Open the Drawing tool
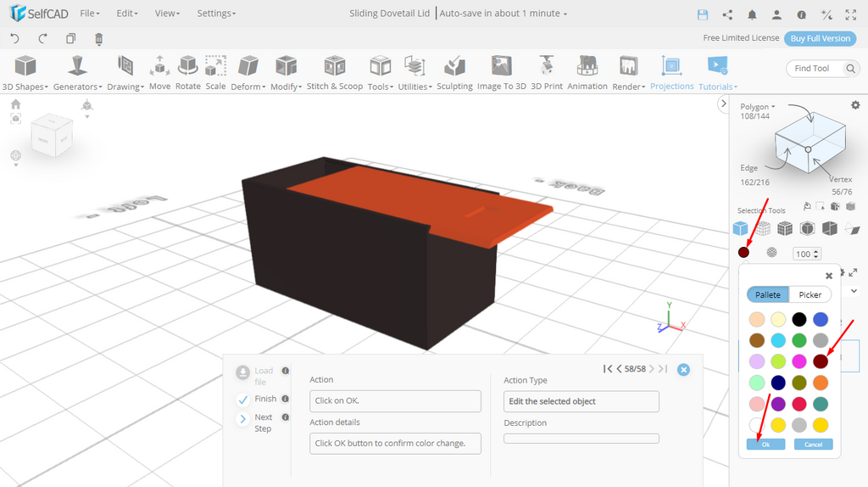Viewport: 868px width, 487px height. [x=125, y=73]
